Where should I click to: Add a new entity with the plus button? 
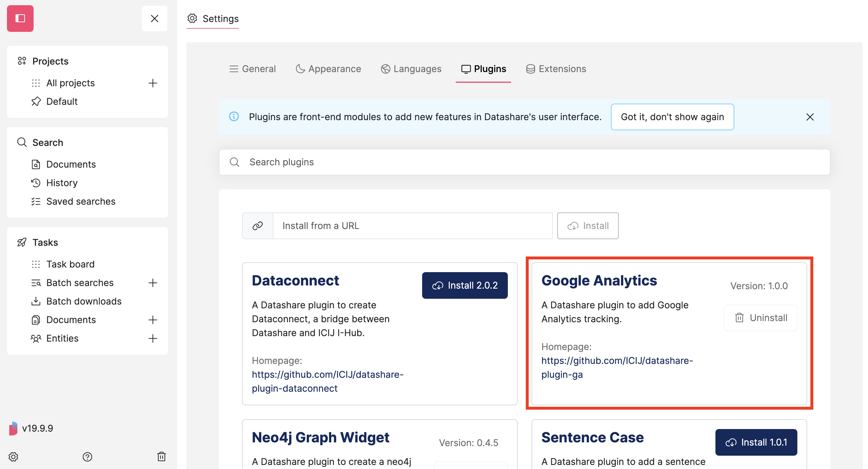[153, 338]
